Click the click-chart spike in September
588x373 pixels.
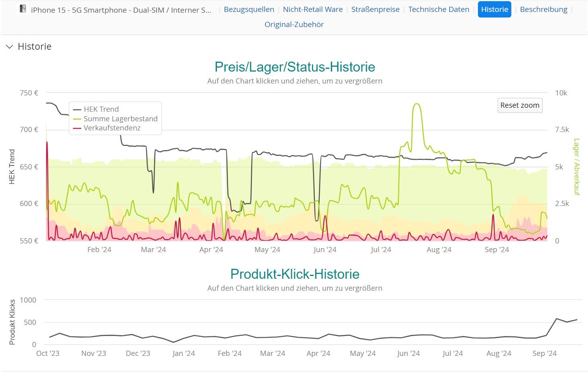pos(556,319)
